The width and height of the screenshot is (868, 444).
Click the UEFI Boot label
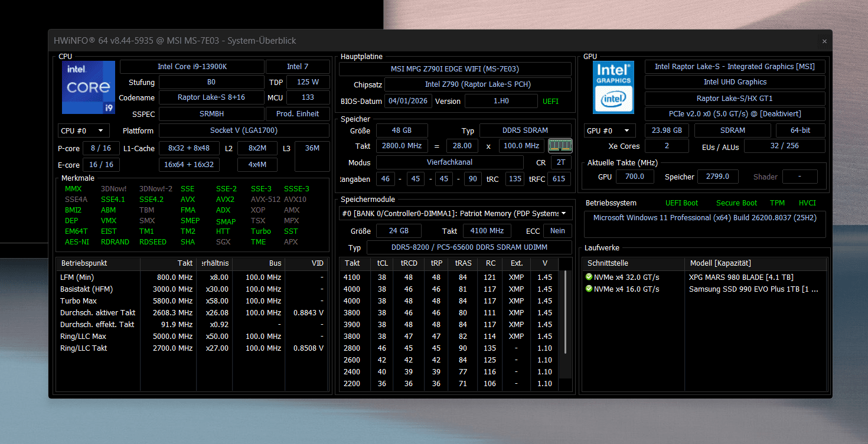click(x=681, y=203)
